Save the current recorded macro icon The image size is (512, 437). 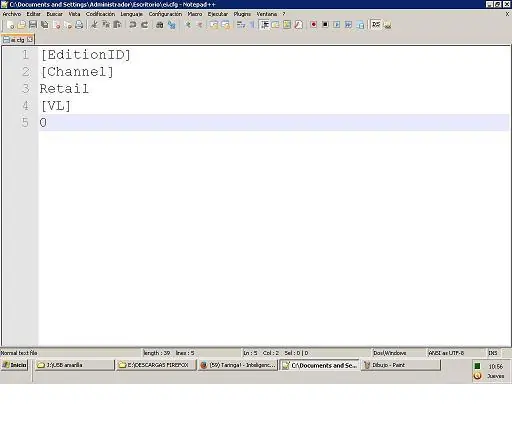point(360,25)
